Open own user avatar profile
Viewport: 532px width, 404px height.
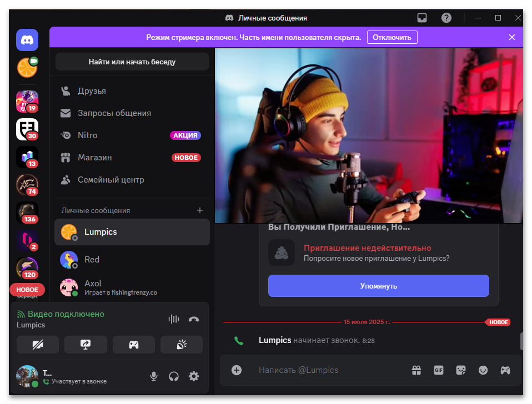pyautogui.click(x=27, y=376)
